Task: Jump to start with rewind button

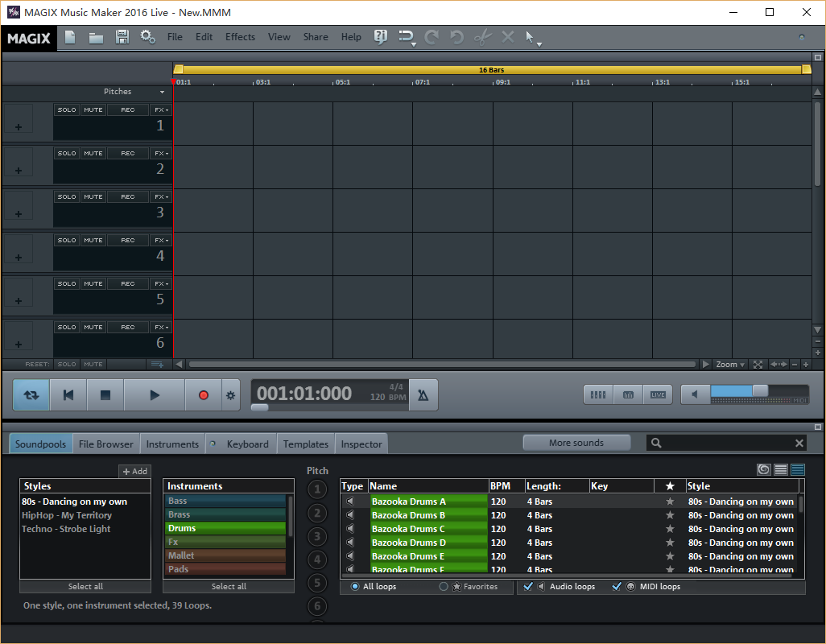Action: pyautogui.click(x=68, y=395)
